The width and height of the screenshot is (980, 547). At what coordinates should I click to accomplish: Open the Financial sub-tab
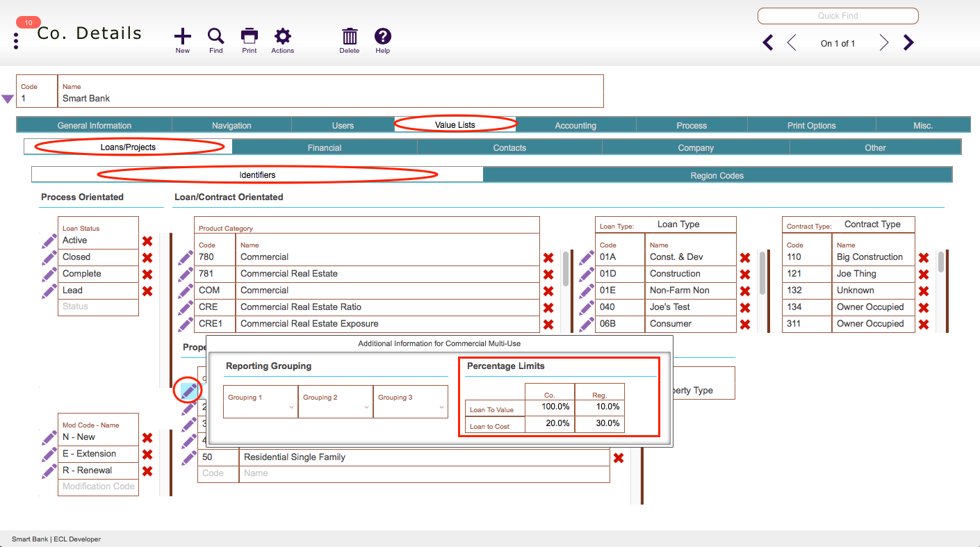[325, 147]
